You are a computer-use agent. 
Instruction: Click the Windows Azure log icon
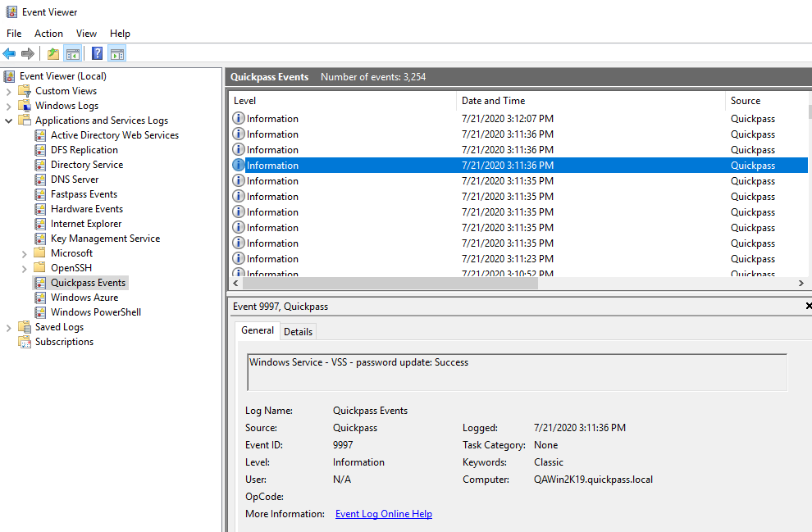[x=40, y=298]
